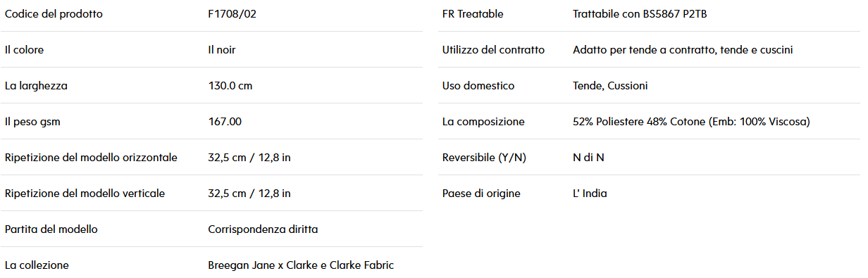The width and height of the screenshot is (868, 278).
Task: Click the 'Utilizzo del contratto' label
Action: [x=493, y=50]
